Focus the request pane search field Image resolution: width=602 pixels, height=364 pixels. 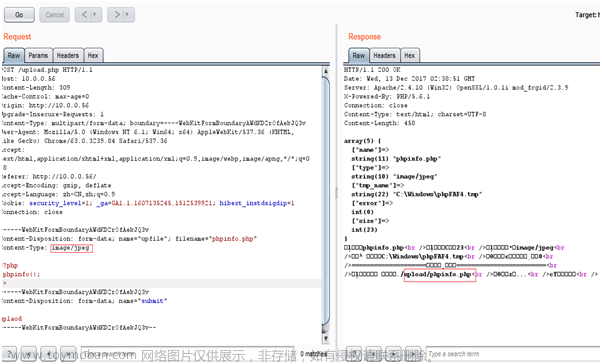click(x=187, y=354)
